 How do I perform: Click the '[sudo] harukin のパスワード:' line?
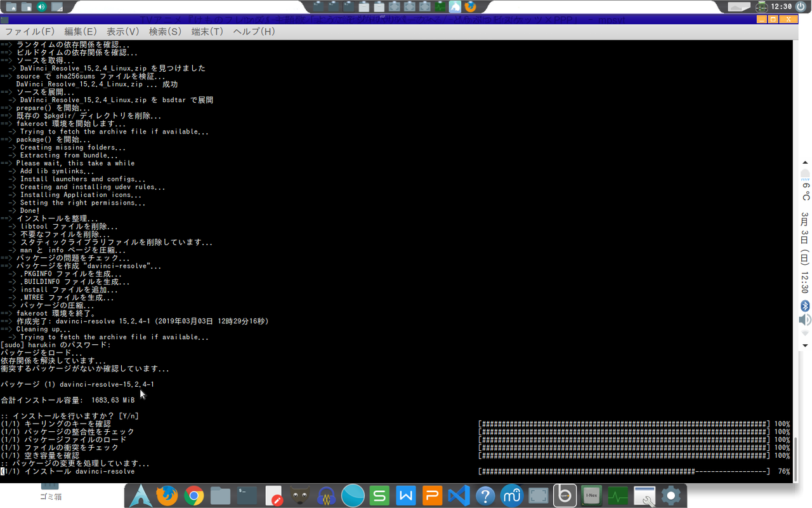click(x=56, y=345)
